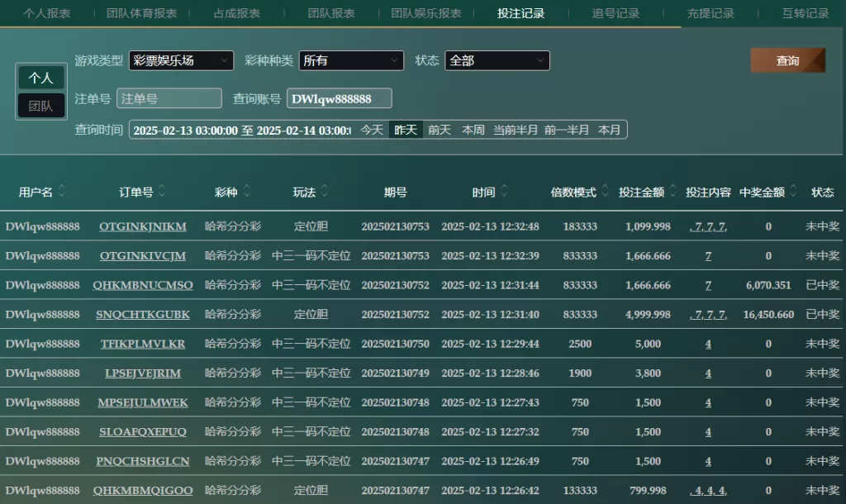Open order TFIKPLMVLKR link
The height and width of the screenshot is (504, 846).
point(143,344)
